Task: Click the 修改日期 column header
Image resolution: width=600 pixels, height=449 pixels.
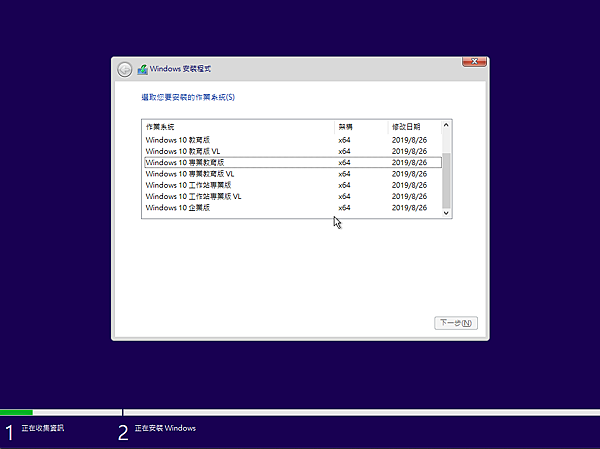Action: point(415,127)
